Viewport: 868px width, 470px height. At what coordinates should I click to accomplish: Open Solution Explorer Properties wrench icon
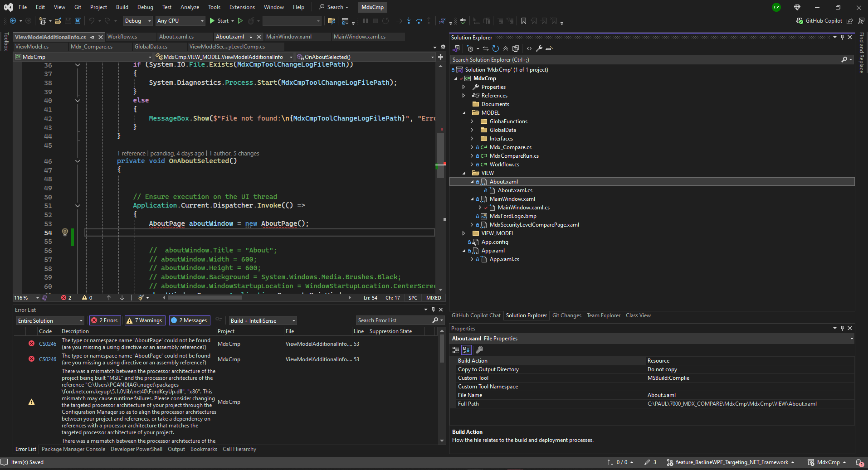[539, 48]
